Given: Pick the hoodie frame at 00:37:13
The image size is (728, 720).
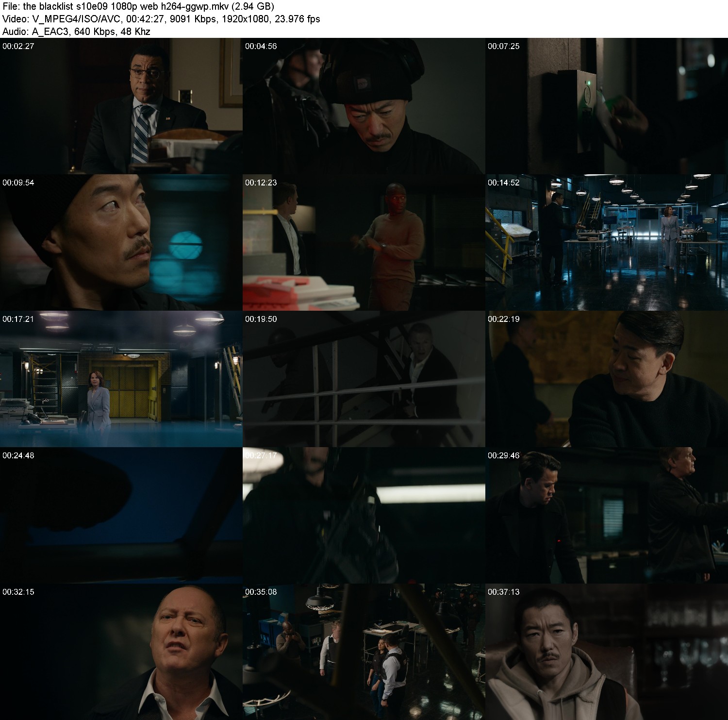Looking at the screenshot, I should 607,652.
